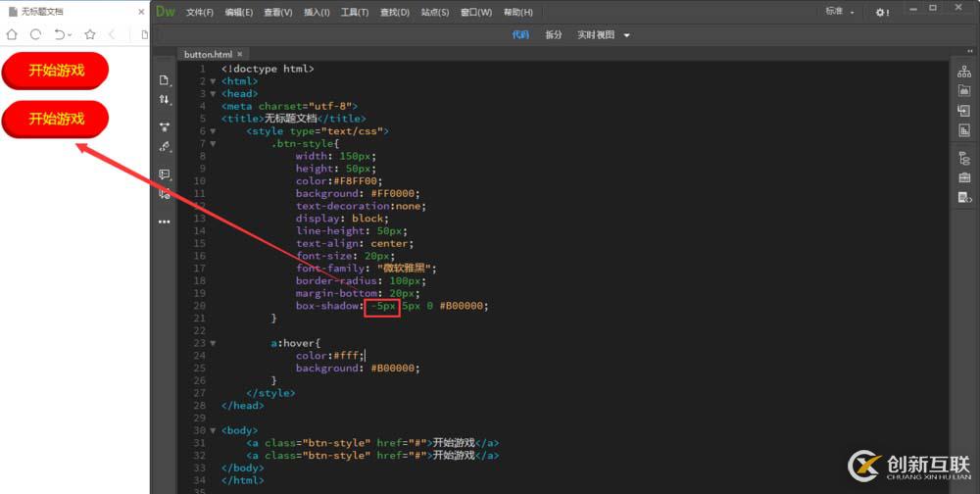Open the CSS Designer panel icon
This screenshot has height=494, width=980.
[x=964, y=128]
